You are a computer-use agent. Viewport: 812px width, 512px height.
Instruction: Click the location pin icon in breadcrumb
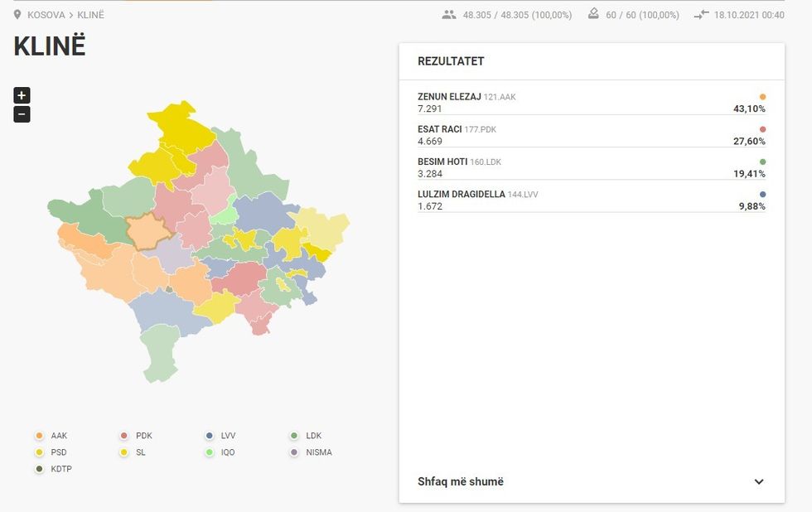coord(18,15)
